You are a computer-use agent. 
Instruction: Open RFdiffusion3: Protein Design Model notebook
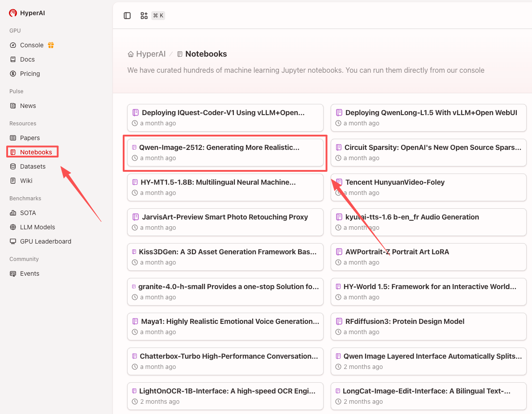[428, 327]
